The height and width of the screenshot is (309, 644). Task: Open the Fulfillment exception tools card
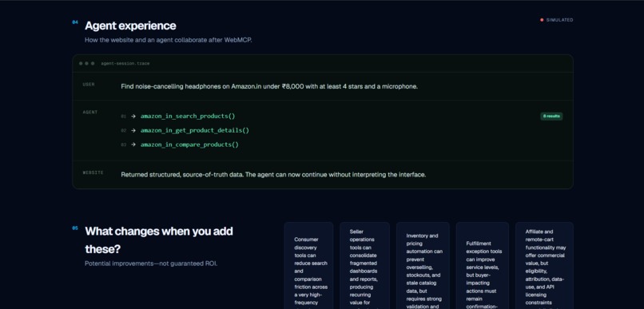click(x=482, y=266)
